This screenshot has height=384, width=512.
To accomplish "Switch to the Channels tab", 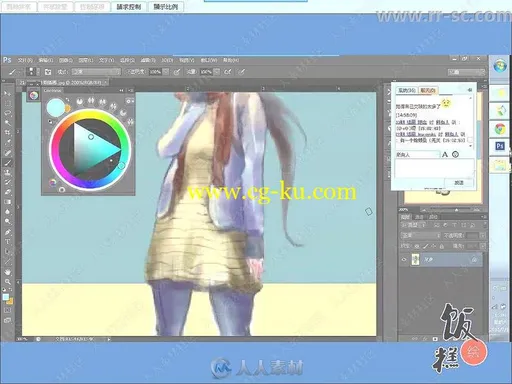I will click(419, 217).
